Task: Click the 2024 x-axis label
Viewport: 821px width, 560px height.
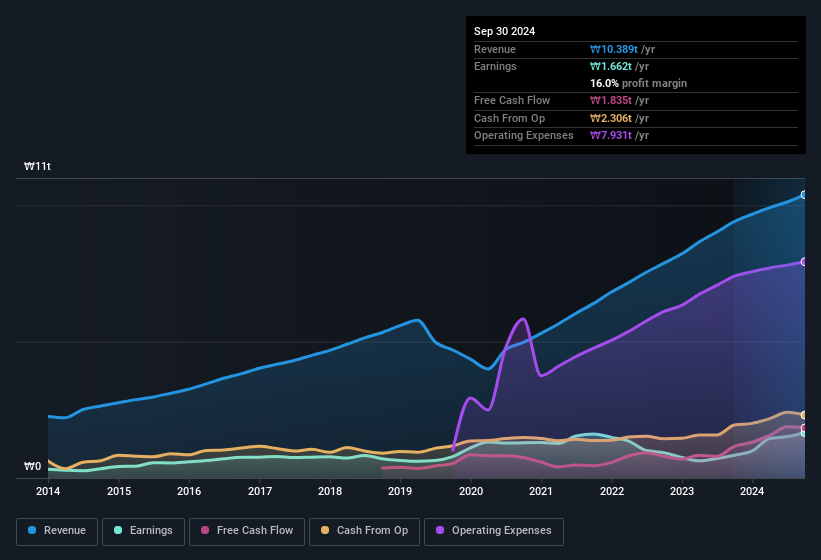Action: (x=751, y=491)
